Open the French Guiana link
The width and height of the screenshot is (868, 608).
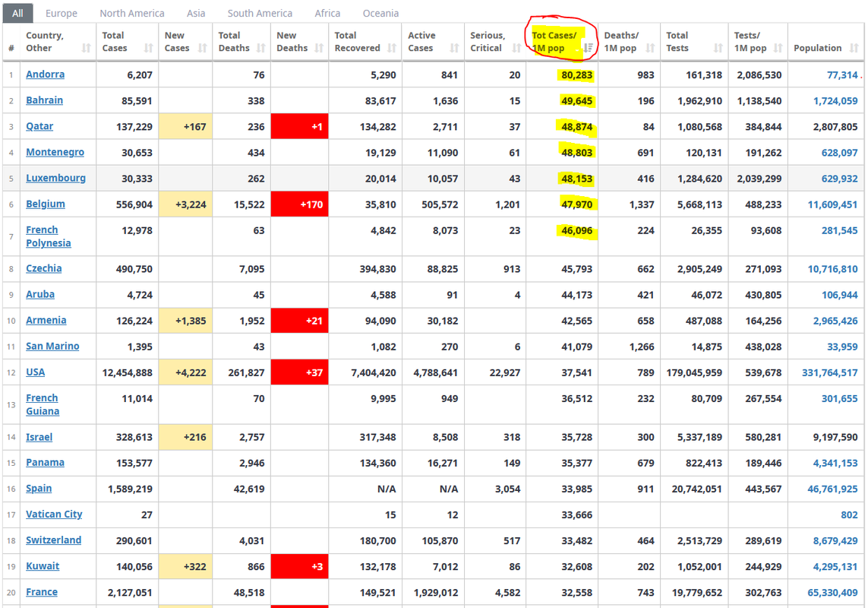tap(43, 404)
